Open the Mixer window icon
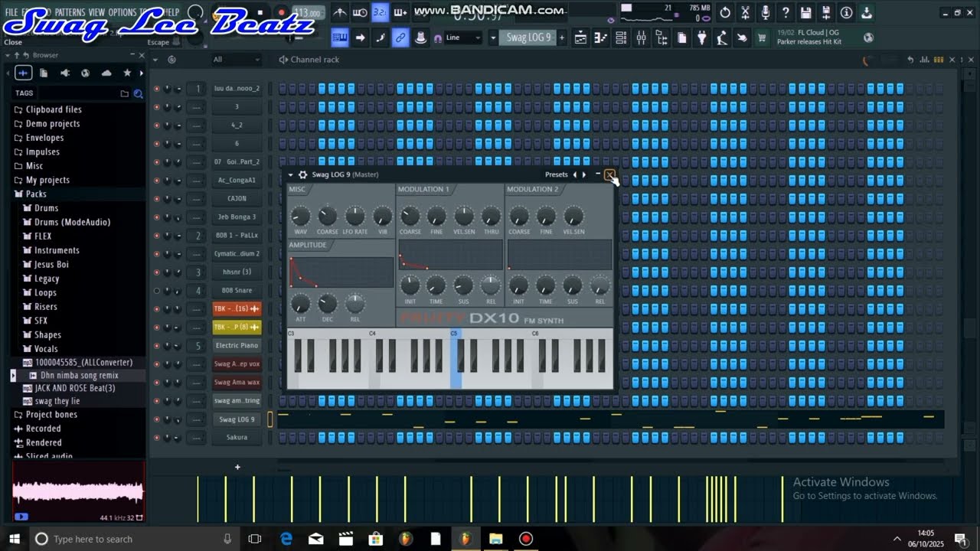Viewport: 980px width, 551px height. 641,37
